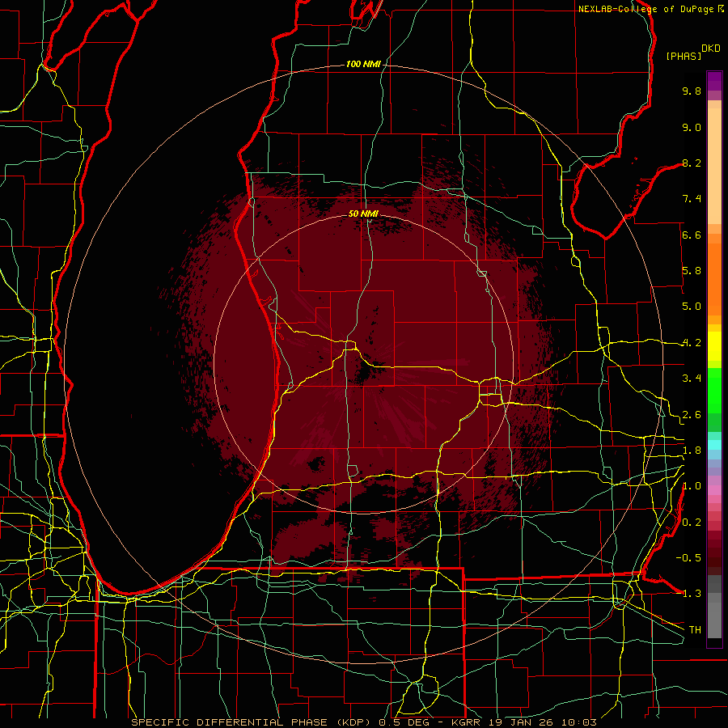Click the 100 NMI range ring label
Screen dimensions: 728x728
point(363,64)
